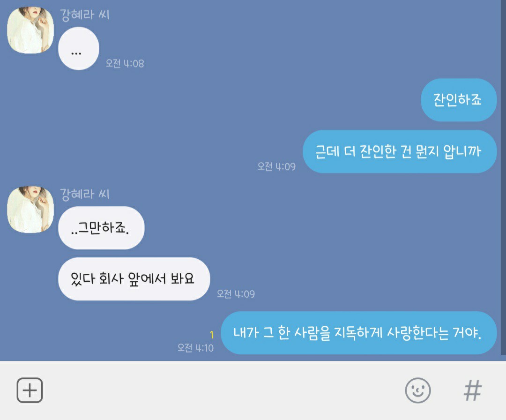Image resolution: width=506 pixels, height=420 pixels.
Task: Select the '...' message bubble
Action: pos(78,48)
